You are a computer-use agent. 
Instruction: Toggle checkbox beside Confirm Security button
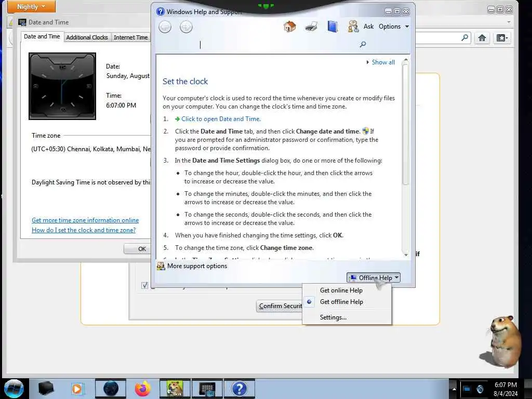[145, 285]
